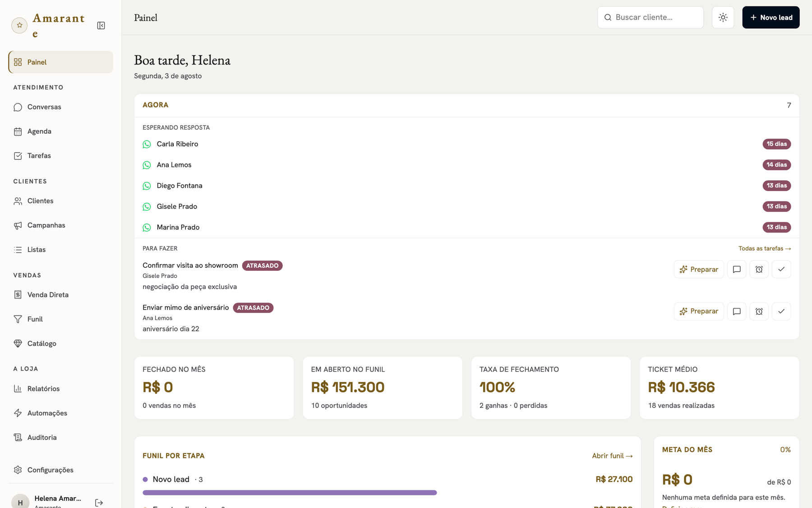The width and height of the screenshot is (812, 508).
Task: Click the 14 dias badge
Action: [x=776, y=165]
